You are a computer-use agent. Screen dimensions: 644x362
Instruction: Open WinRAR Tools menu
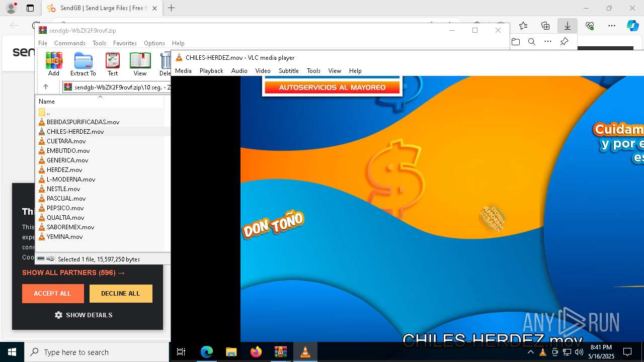click(99, 43)
